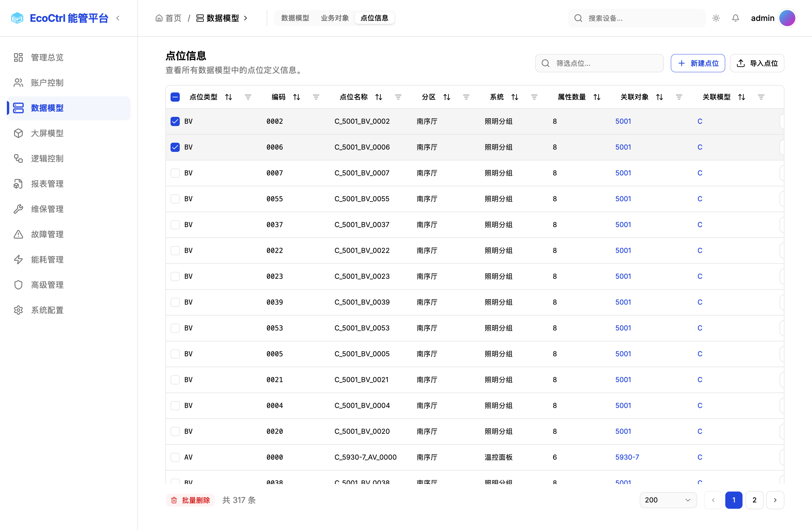Filter the 系统 column
This screenshot has width=812, height=530.
tap(534, 97)
